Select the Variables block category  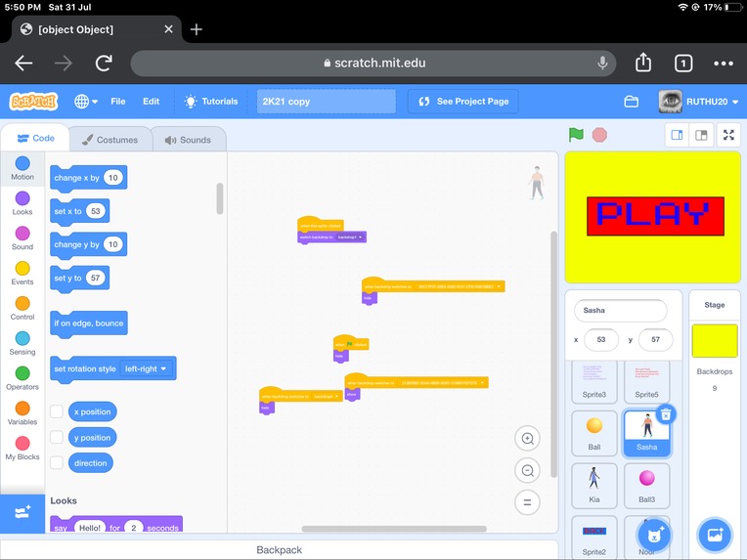point(22,413)
